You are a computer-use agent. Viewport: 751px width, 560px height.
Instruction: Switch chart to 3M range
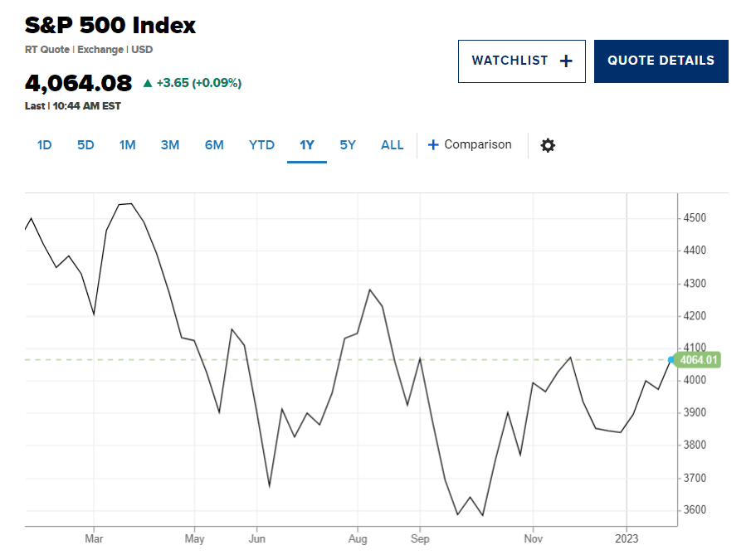coord(170,145)
